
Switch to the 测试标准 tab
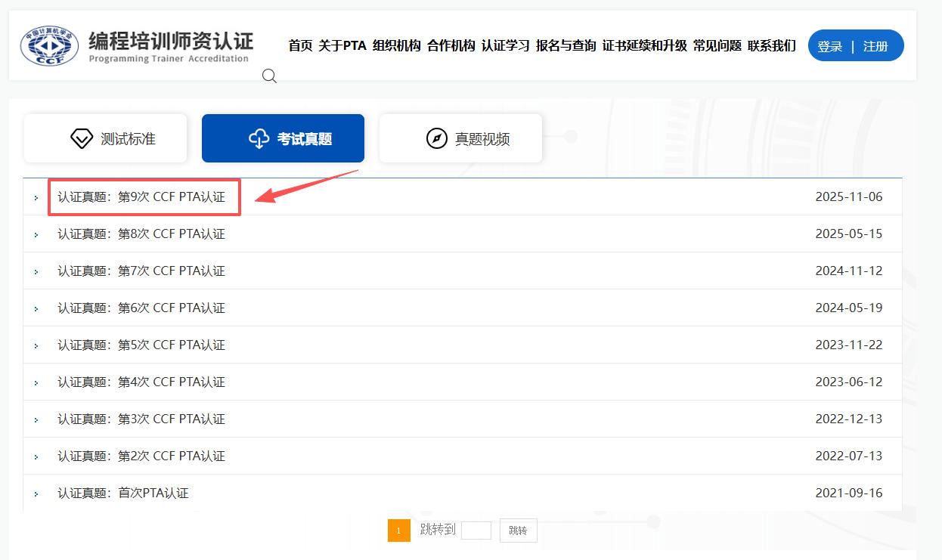[105, 138]
